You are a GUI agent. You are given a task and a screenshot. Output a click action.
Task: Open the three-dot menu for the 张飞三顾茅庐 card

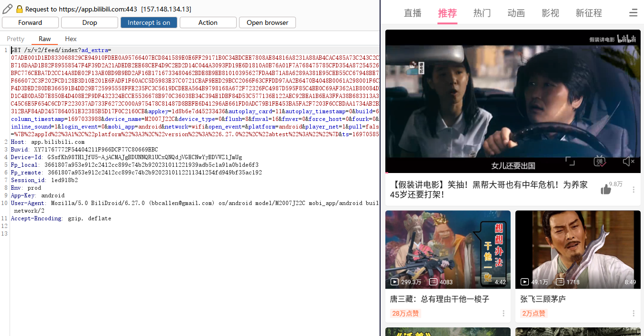633,314
